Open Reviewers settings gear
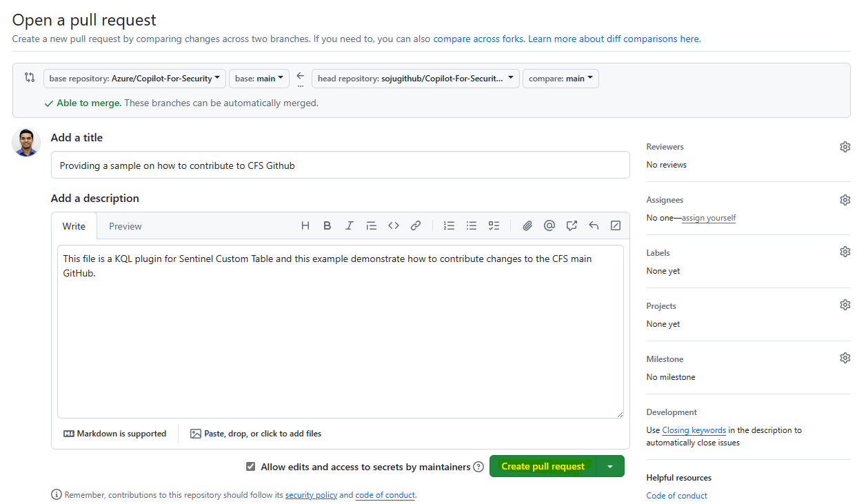 tap(845, 147)
